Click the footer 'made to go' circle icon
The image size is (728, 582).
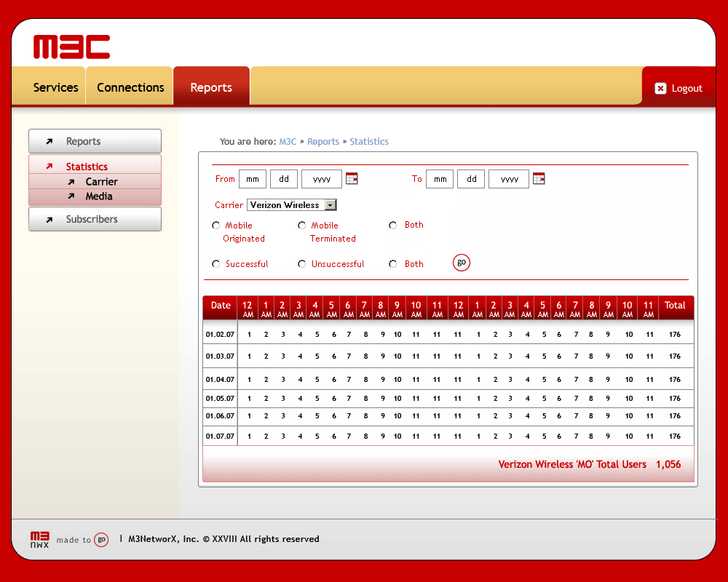click(x=101, y=540)
